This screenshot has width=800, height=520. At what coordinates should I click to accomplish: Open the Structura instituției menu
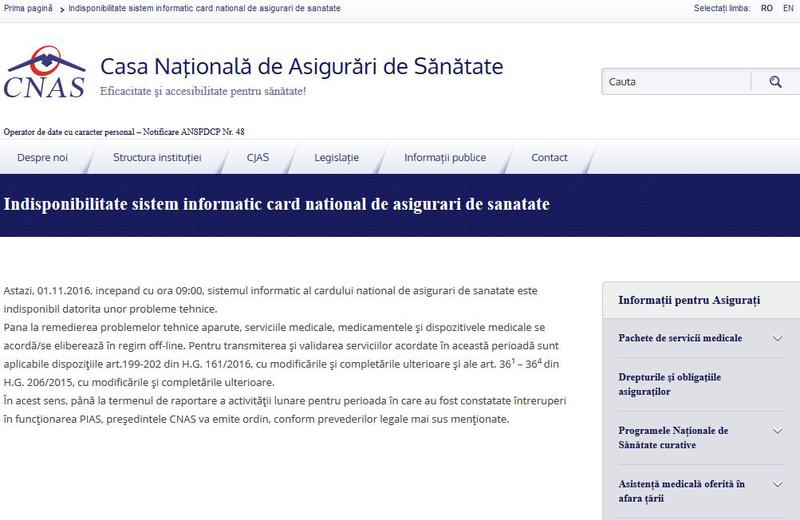click(x=157, y=158)
